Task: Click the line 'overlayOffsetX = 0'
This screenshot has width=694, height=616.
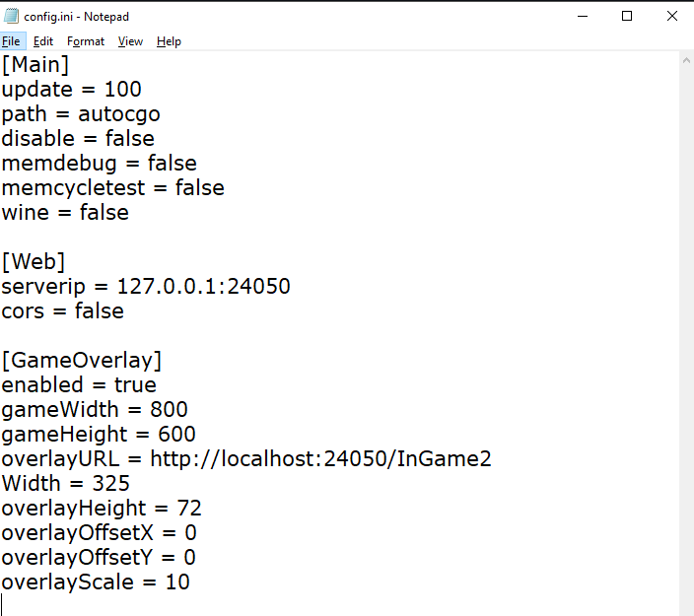Action: (99, 533)
